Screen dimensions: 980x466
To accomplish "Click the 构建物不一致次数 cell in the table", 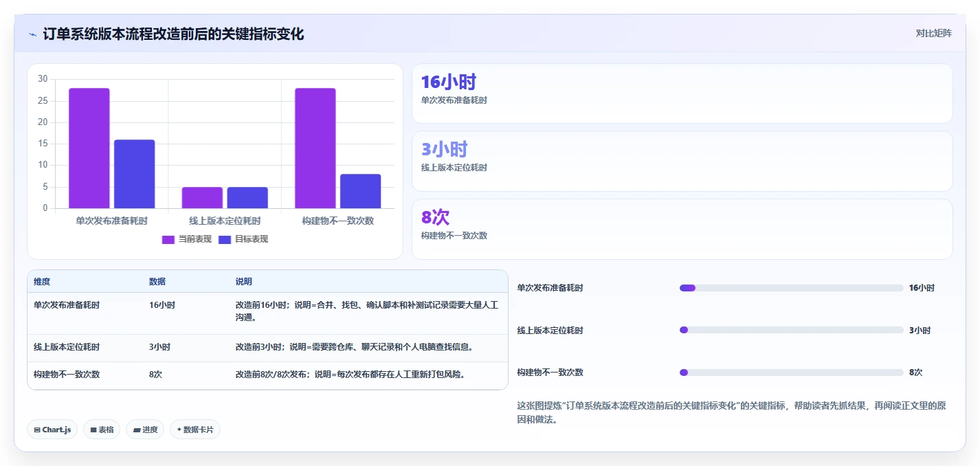I will pyautogui.click(x=67, y=375).
